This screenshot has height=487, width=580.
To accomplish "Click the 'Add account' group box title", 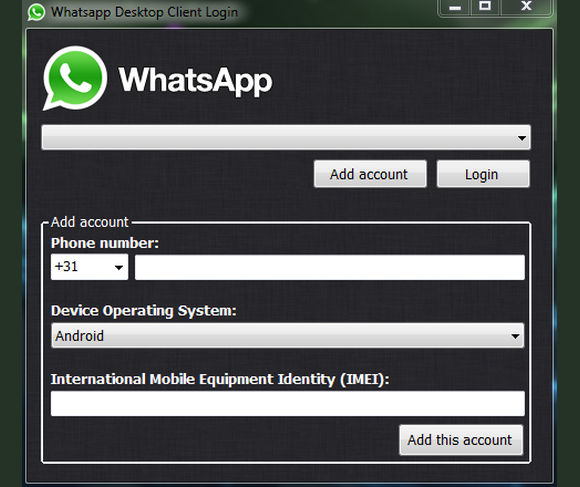I will pos(90,222).
